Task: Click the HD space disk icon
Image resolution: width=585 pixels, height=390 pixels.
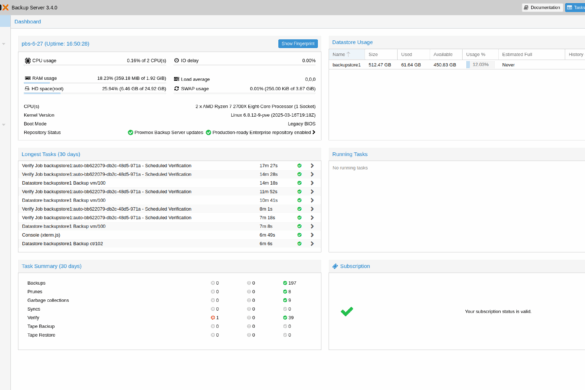Action: [27, 88]
